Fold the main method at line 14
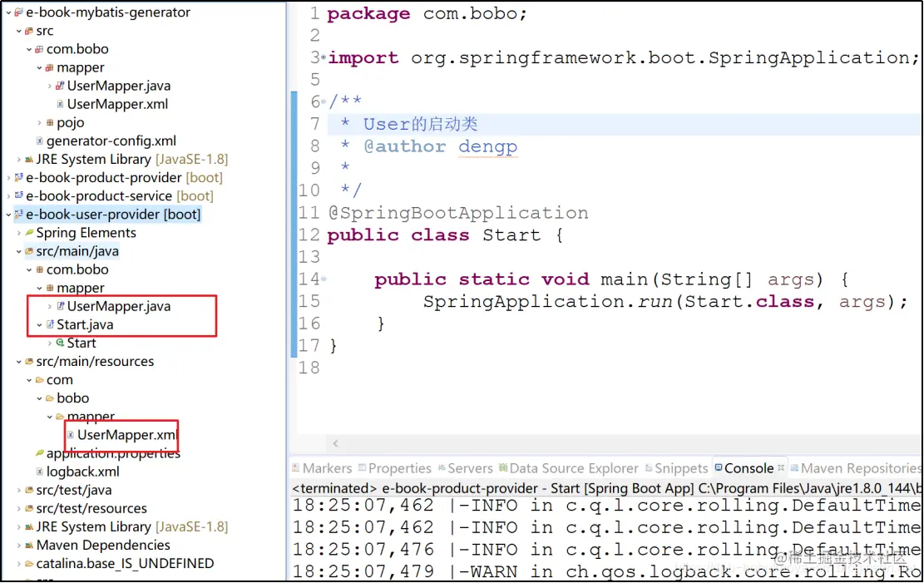Viewport: 924px width, 583px height. [323, 279]
